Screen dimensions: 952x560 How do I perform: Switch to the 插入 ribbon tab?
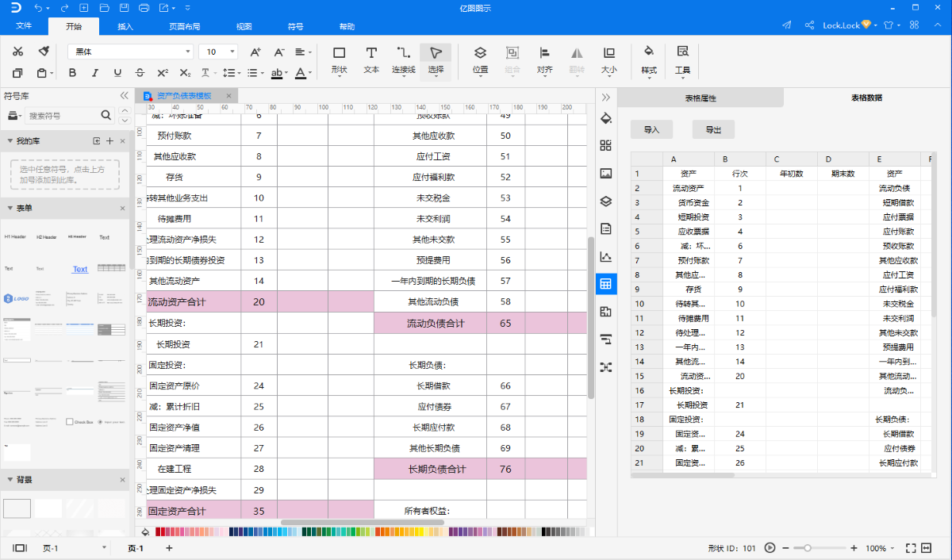125,26
